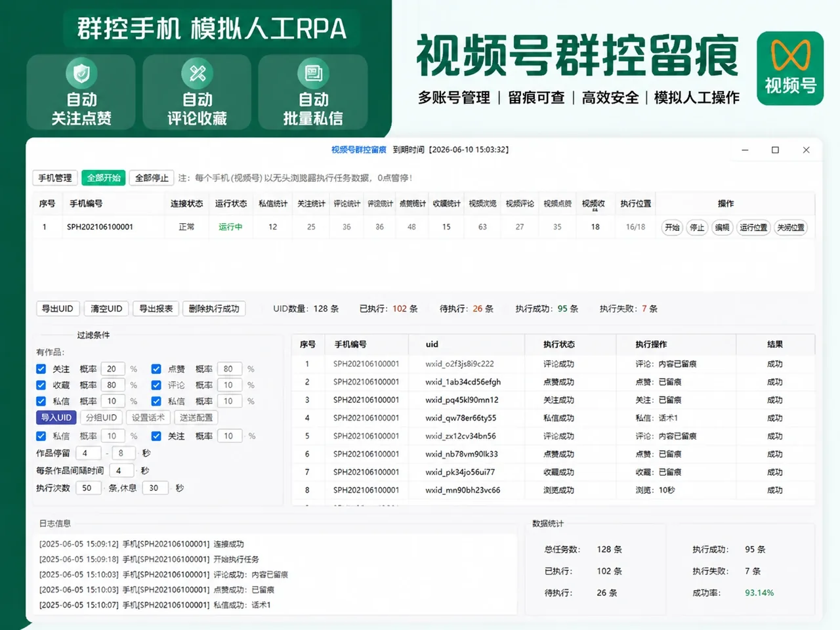Screen dimensions: 840x630
Task: Click the 休息 seconds field showing 30
Action: click(x=155, y=488)
